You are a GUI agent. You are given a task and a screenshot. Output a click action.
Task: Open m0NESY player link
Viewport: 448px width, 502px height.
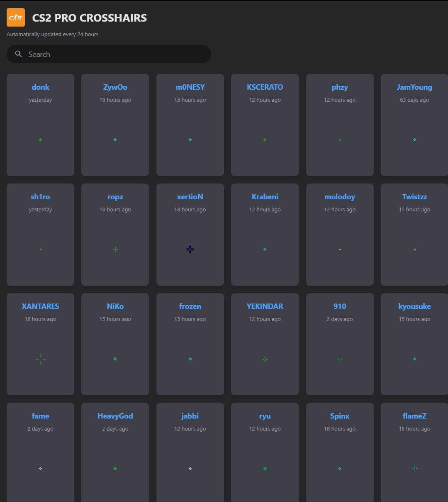(x=190, y=87)
